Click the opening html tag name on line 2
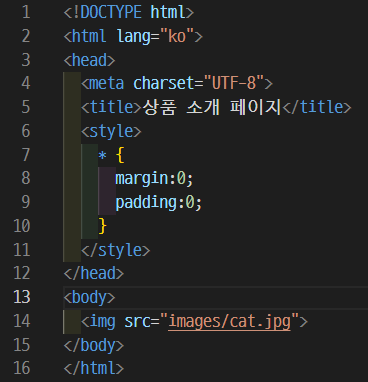The image size is (368, 382). (x=89, y=36)
